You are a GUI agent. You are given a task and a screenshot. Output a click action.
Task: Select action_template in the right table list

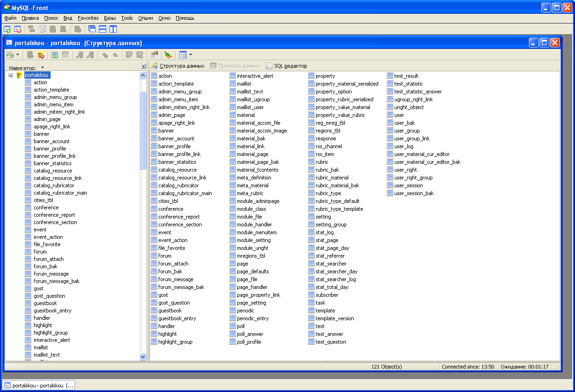[x=176, y=84]
